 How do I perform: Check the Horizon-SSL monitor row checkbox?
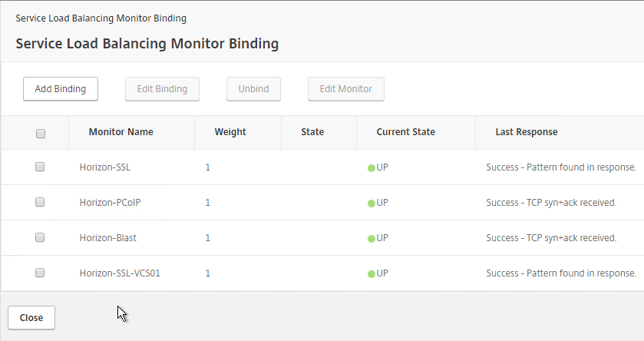(40, 167)
